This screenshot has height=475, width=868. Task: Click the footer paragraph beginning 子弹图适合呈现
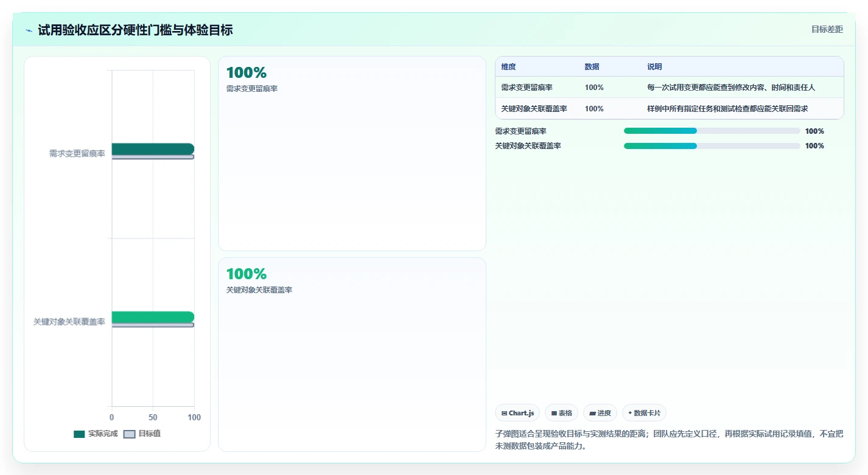pyautogui.click(x=669, y=440)
